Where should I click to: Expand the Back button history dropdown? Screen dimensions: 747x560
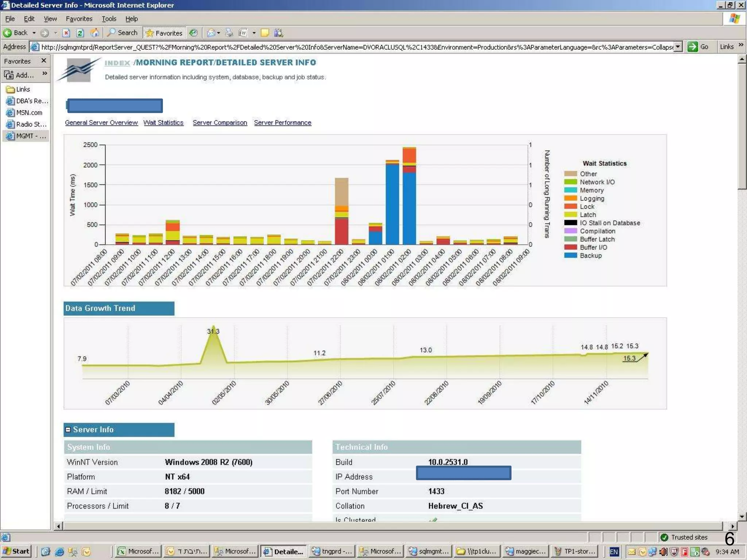point(34,33)
